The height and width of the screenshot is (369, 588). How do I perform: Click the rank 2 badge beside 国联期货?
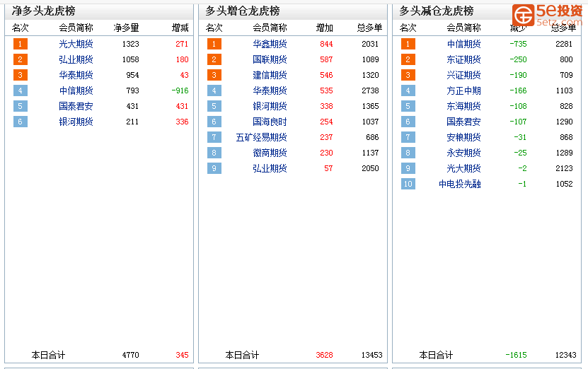214,59
